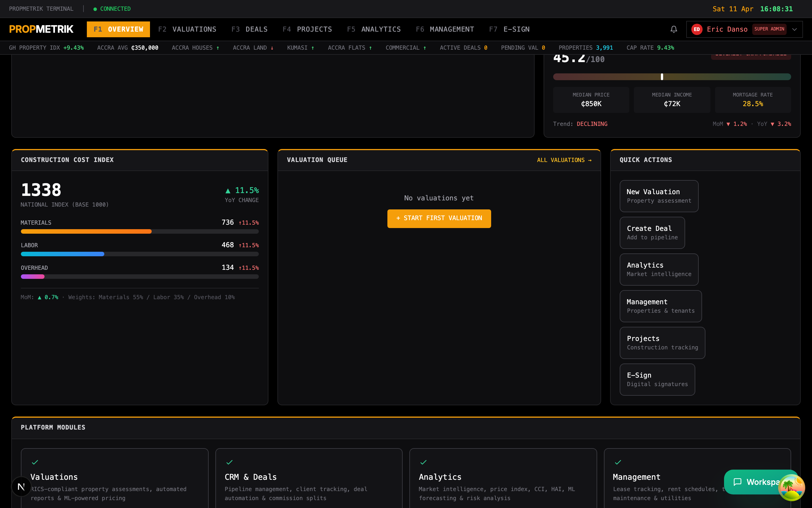Click New Valuation quick action
Image resolution: width=812 pixels, height=508 pixels.
click(659, 196)
